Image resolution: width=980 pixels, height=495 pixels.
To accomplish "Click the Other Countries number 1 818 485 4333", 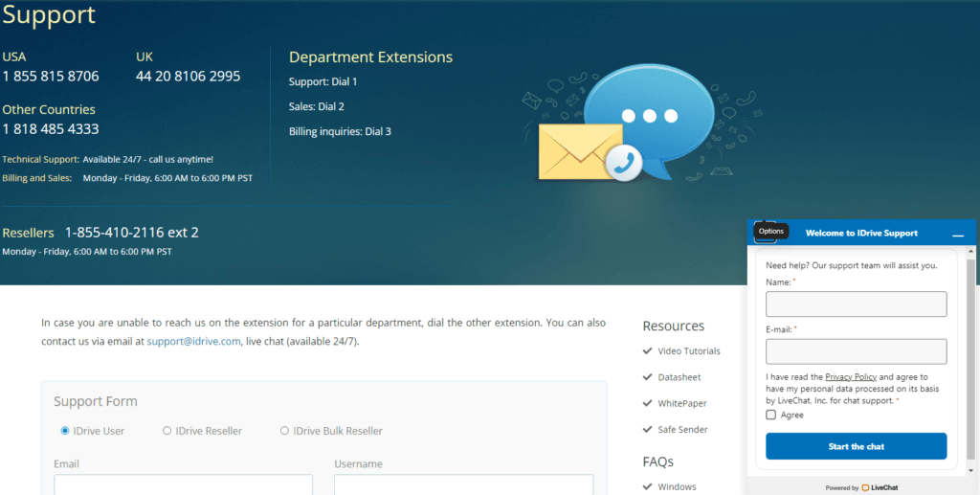I will [x=51, y=129].
